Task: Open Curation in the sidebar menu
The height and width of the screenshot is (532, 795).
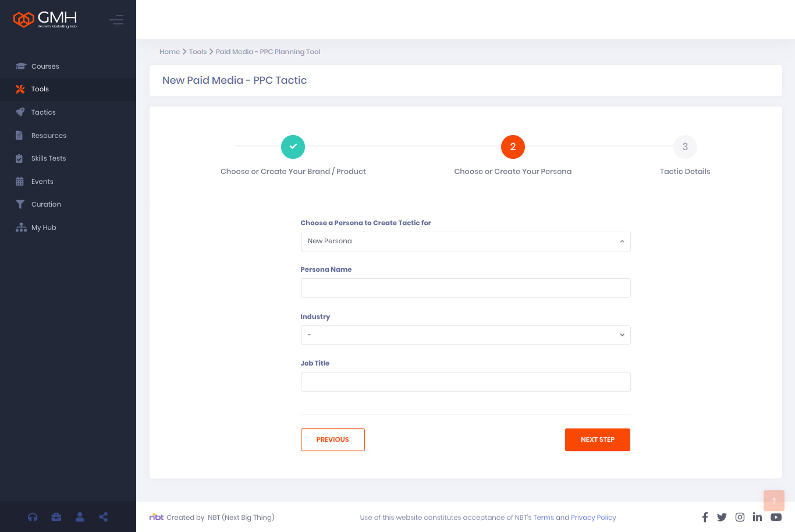Action: point(68,204)
